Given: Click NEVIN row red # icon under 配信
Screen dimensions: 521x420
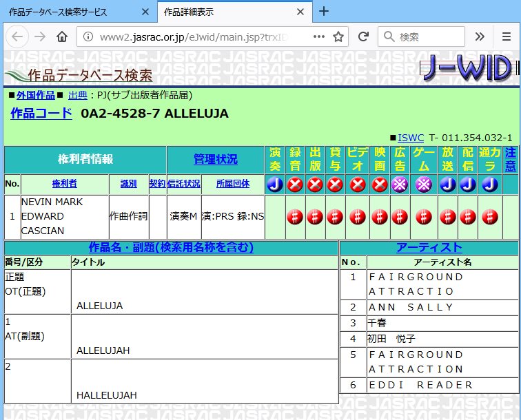Looking at the screenshot, I should (x=468, y=217).
